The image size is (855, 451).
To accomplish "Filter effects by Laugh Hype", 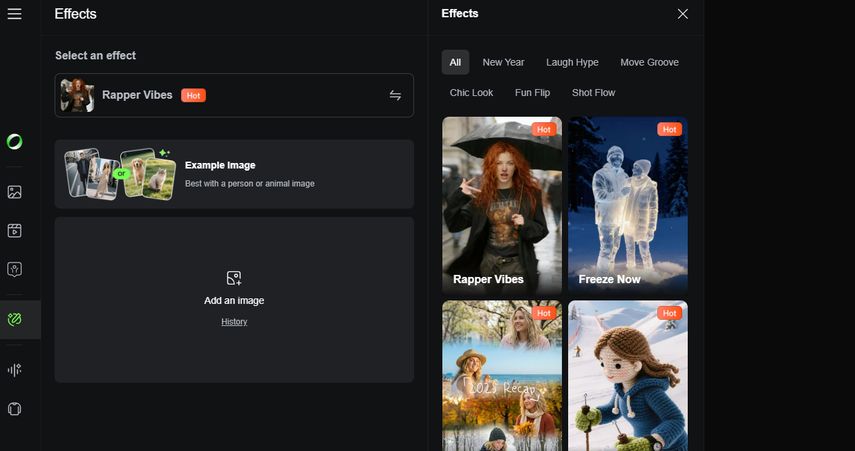I will pyautogui.click(x=572, y=62).
